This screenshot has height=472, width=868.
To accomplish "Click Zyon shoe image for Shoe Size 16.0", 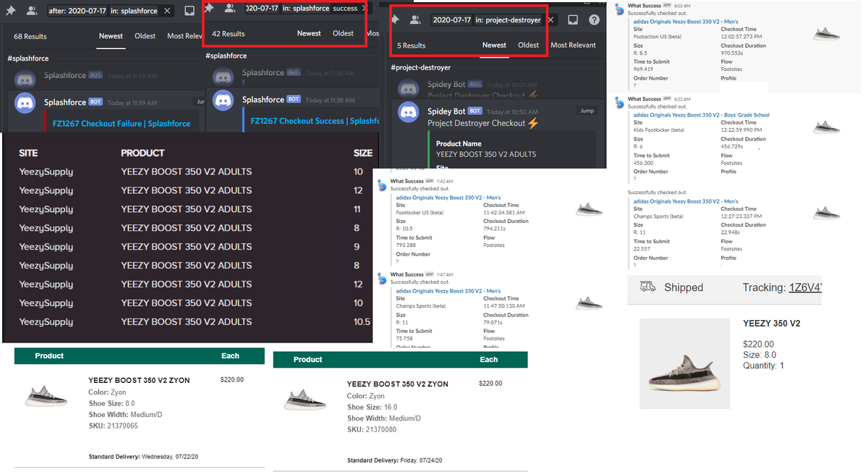I will [305, 400].
